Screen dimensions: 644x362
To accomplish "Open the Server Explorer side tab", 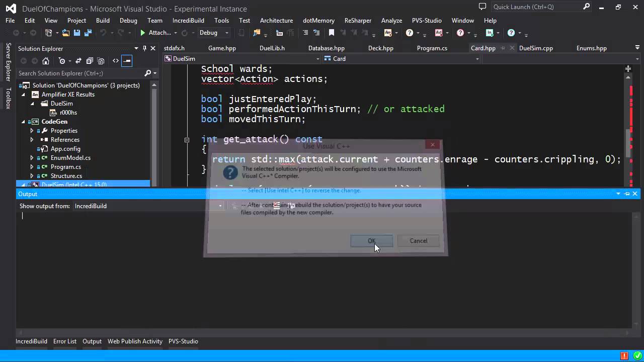I will tap(8, 62).
